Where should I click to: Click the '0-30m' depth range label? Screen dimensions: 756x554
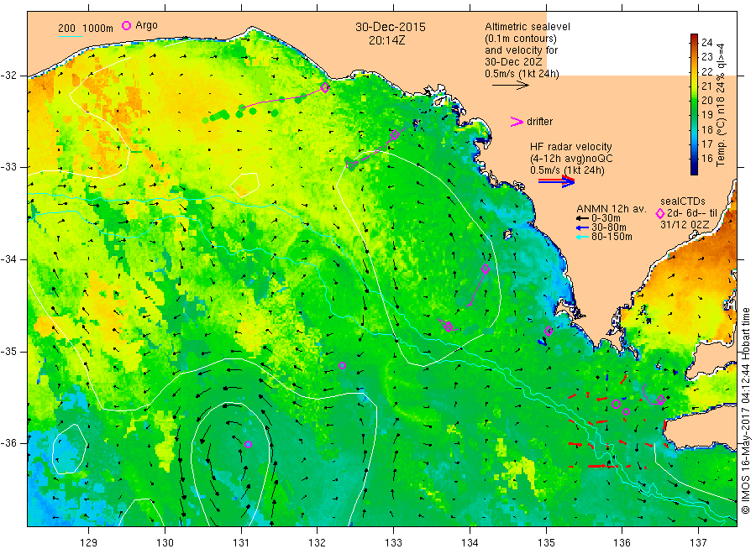point(606,218)
